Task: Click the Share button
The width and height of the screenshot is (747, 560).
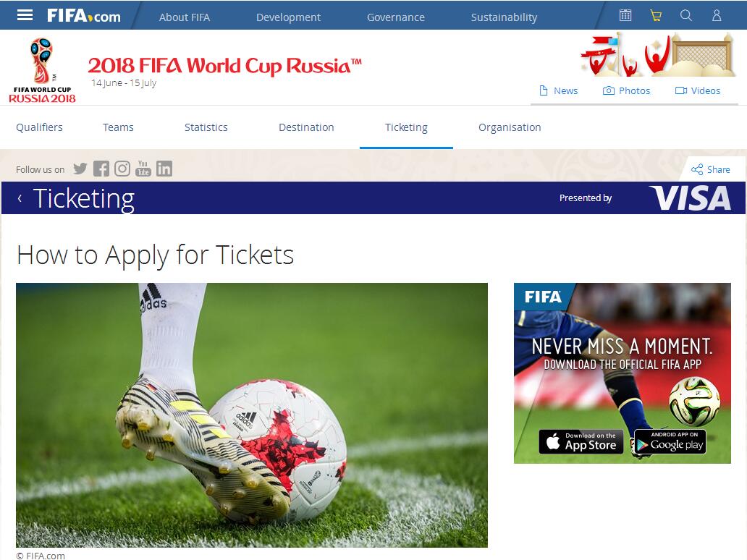Action: (711, 169)
